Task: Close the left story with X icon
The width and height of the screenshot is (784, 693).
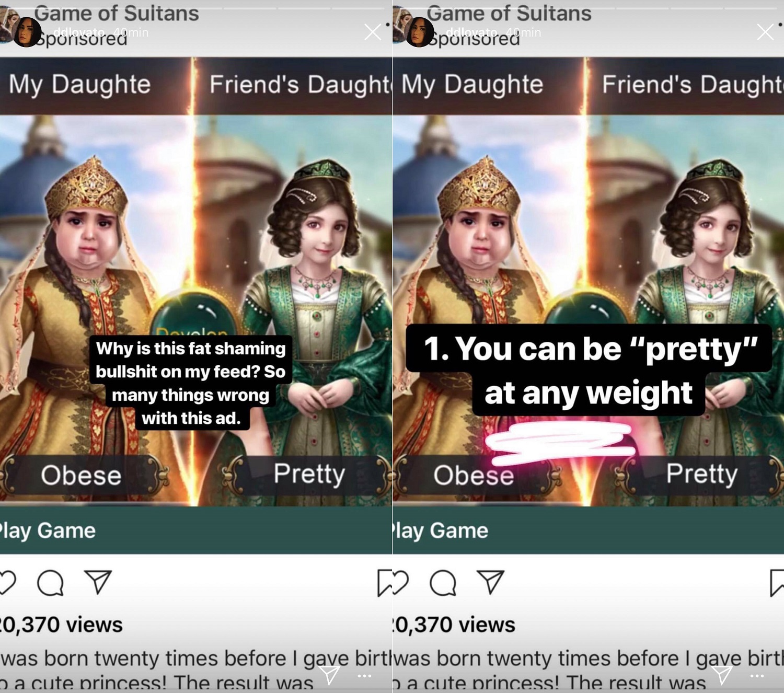Action: coord(373,32)
